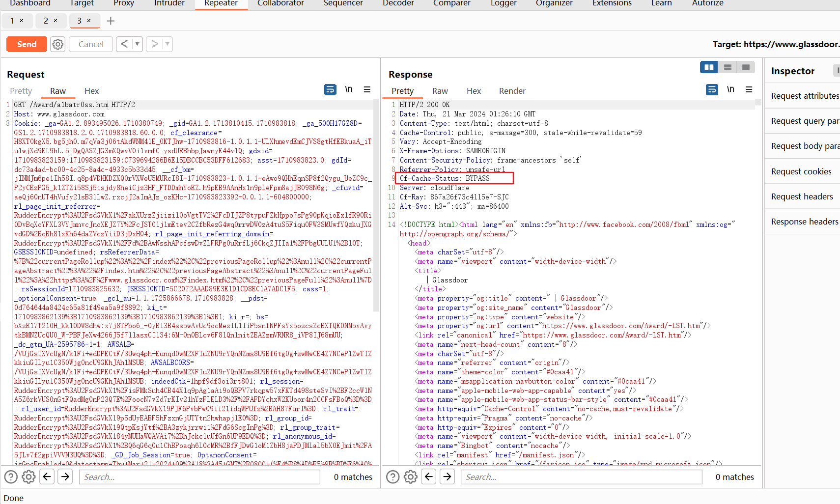The height and width of the screenshot is (504, 840).
Task: Expand Request cookies in Inspector
Action: click(802, 171)
